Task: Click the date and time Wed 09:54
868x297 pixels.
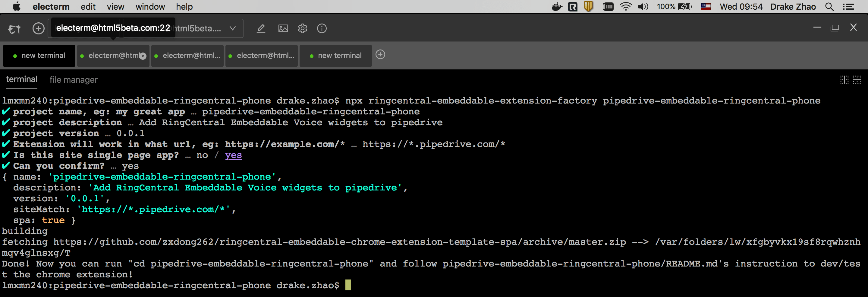Action: pyautogui.click(x=741, y=7)
